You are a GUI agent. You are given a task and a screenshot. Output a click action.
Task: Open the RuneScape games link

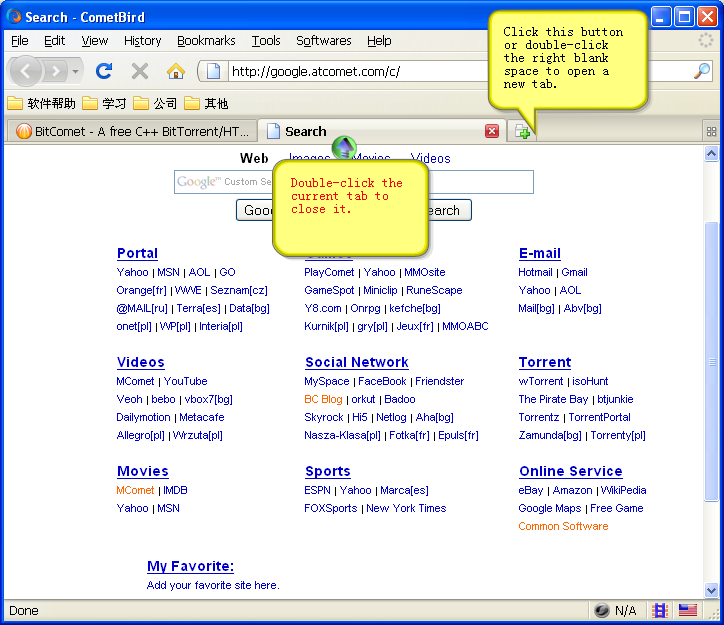pos(434,290)
